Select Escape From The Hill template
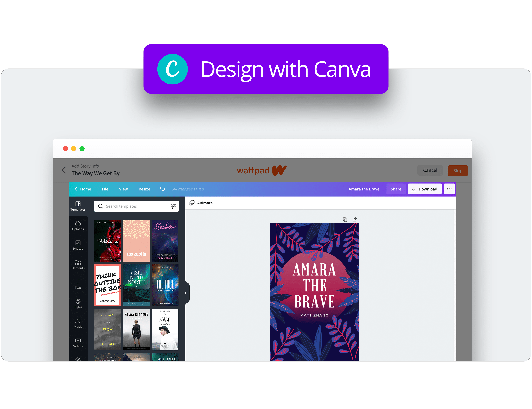 tap(108, 329)
